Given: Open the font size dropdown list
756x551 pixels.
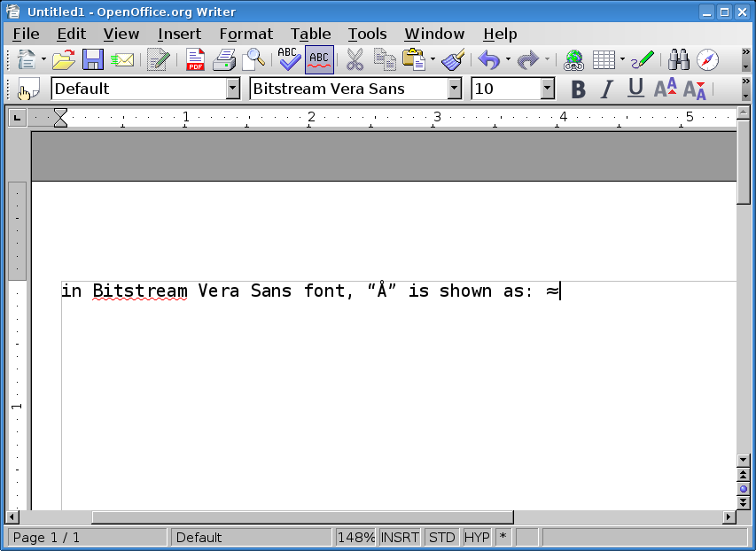Looking at the screenshot, I should click(547, 89).
